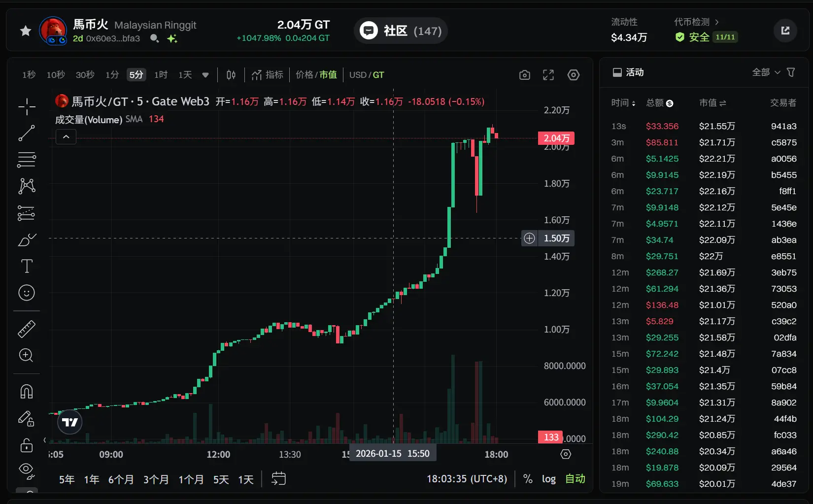Collapse the indicator legend chevron
Viewport: 813px width, 504px height.
66,136
